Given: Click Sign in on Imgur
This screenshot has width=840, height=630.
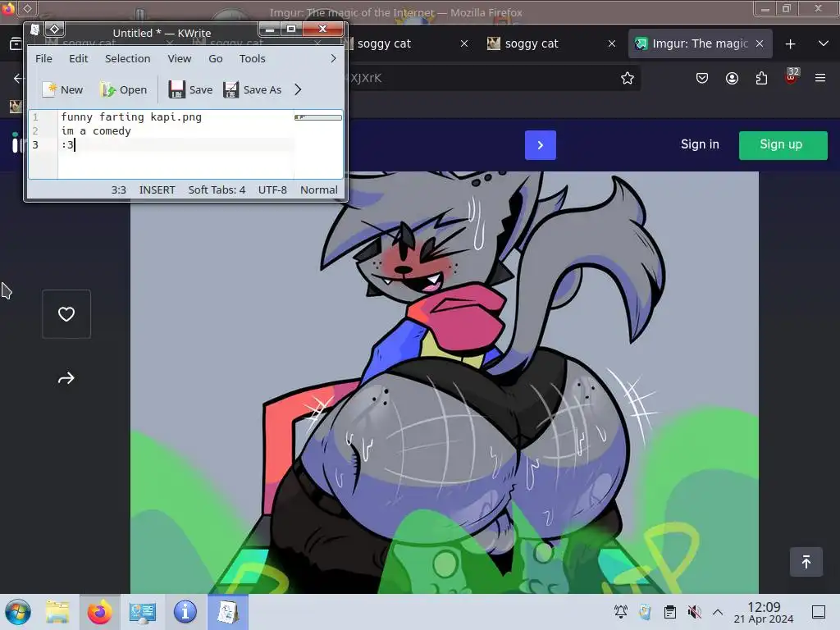Looking at the screenshot, I should tap(700, 144).
